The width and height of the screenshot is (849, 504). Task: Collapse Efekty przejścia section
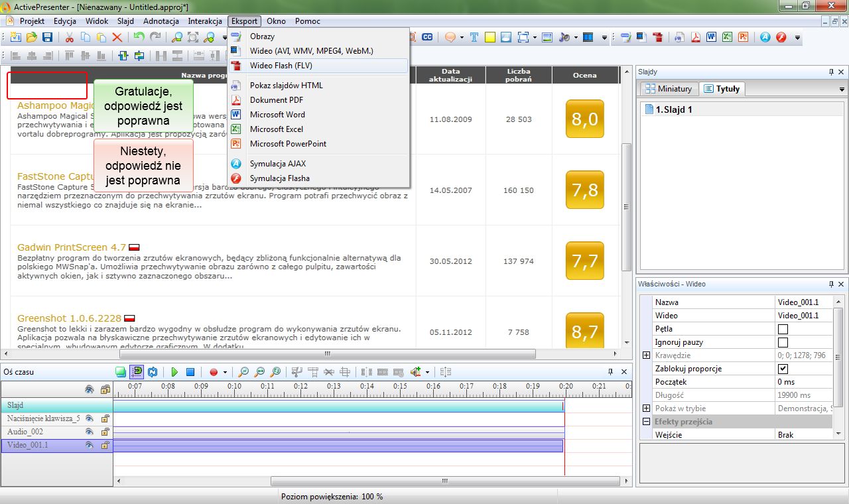(x=647, y=422)
